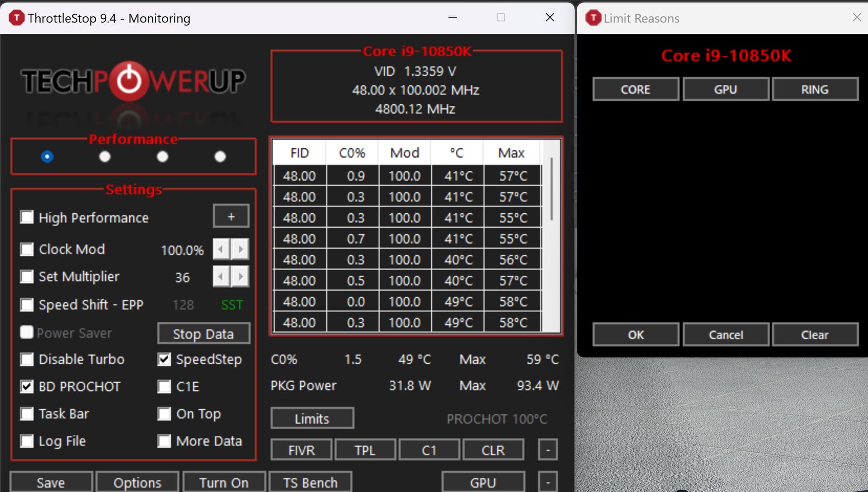The height and width of the screenshot is (492, 868).
Task: Click the ThrottleStop title bar logo icon
Action: [x=16, y=18]
